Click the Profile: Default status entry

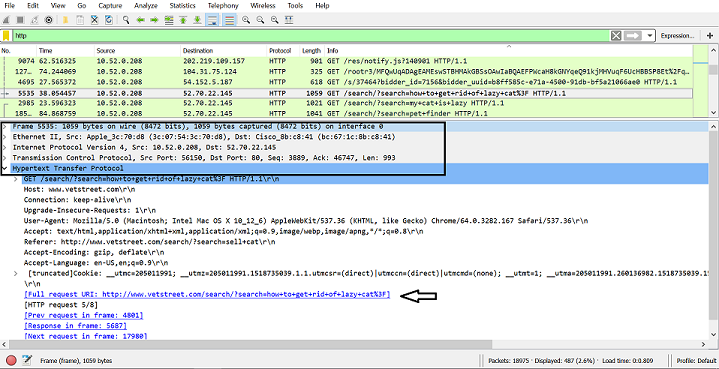coord(697,361)
